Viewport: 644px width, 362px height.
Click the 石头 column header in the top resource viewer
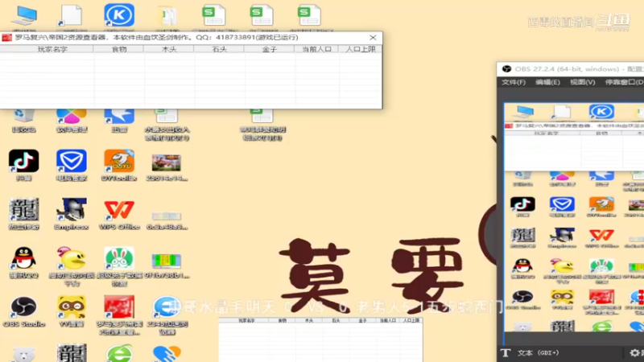pyautogui.click(x=219, y=49)
